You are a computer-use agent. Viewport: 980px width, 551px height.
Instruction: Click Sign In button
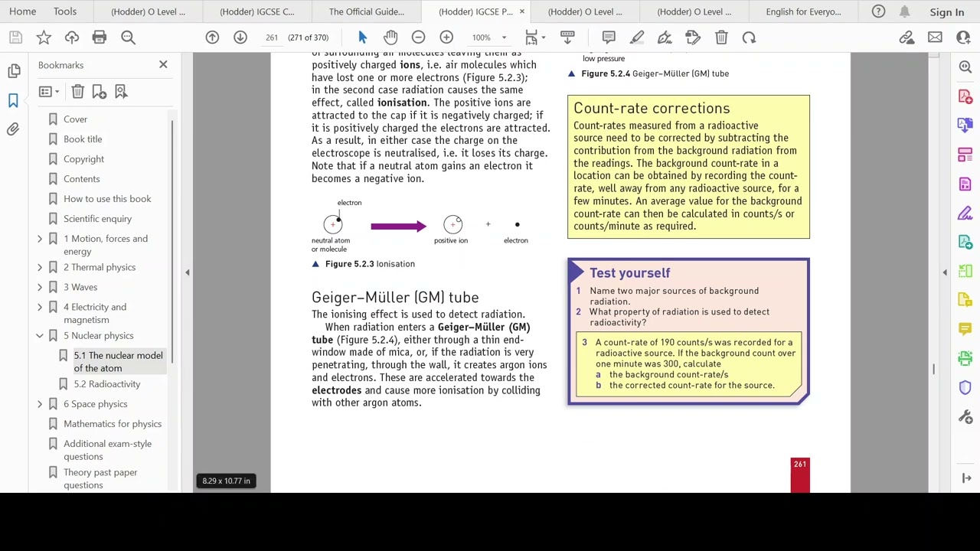point(947,12)
